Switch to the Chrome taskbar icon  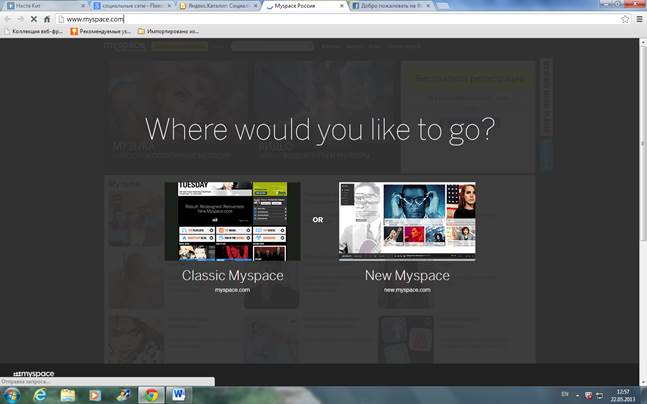tap(151, 395)
